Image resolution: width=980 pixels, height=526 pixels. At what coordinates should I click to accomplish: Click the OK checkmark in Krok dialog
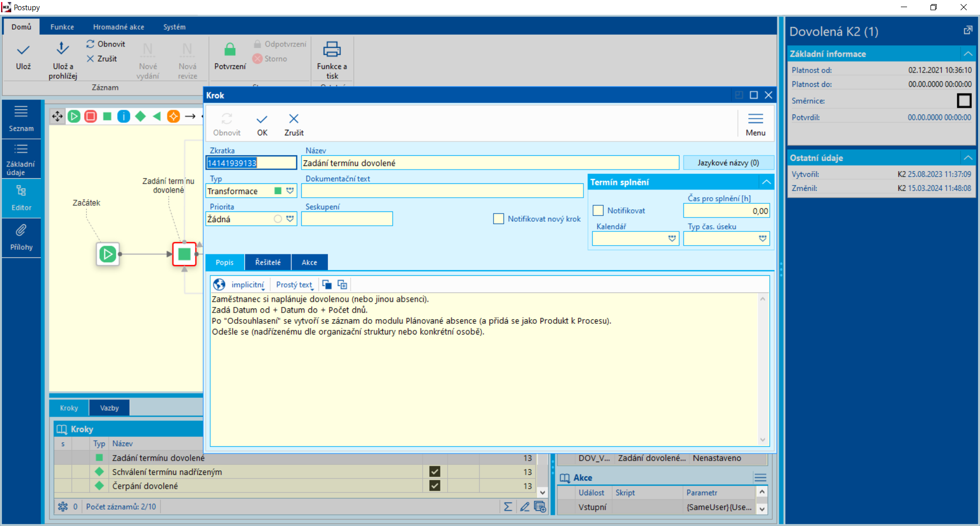tap(262, 119)
